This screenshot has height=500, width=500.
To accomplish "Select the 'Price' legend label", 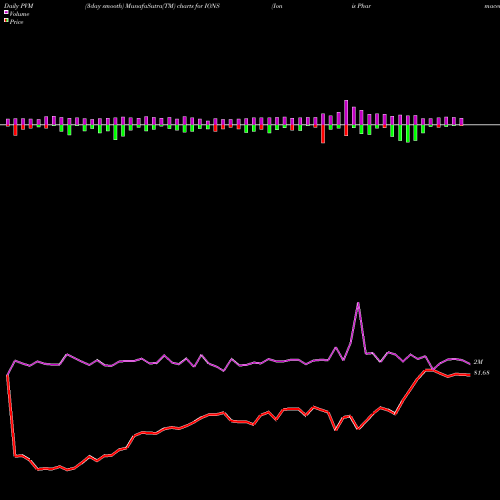I will pyautogui.click(x=16, y=22).
